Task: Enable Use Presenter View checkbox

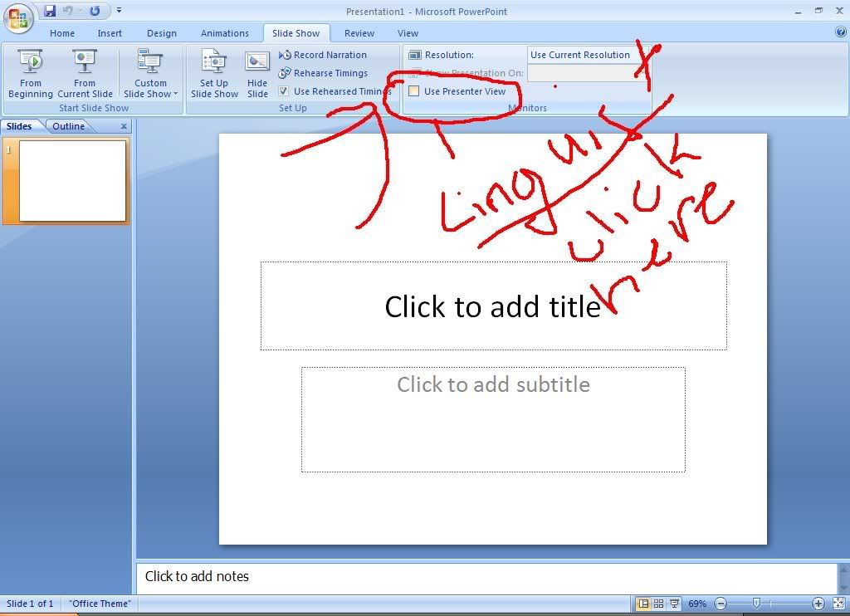Action: click(413, 91)
